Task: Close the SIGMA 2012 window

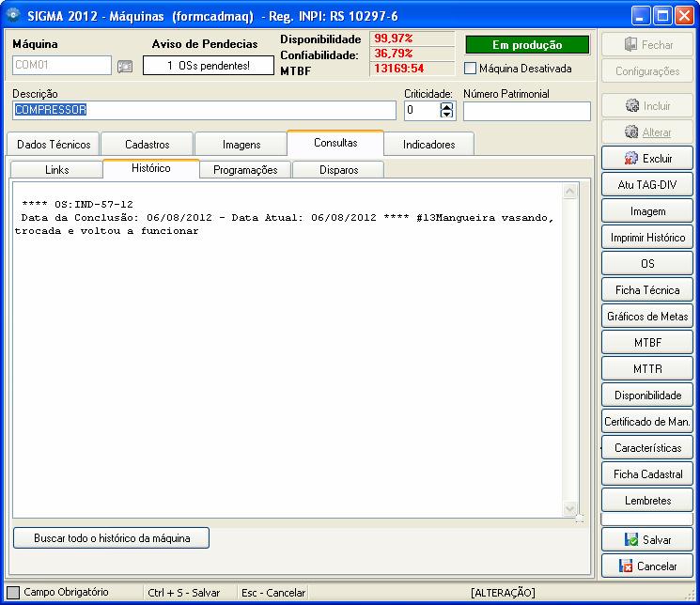Action: pyautogui.click(x=684, y=16)
